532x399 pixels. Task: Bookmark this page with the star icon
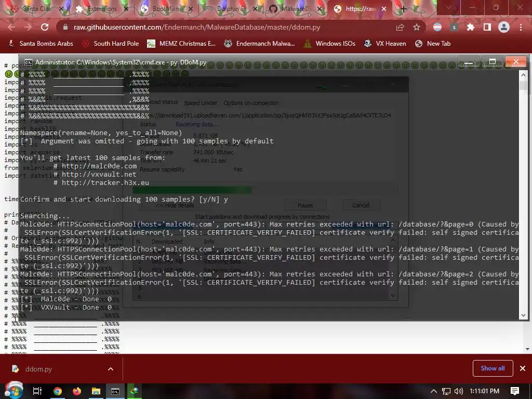coord(417,28)
